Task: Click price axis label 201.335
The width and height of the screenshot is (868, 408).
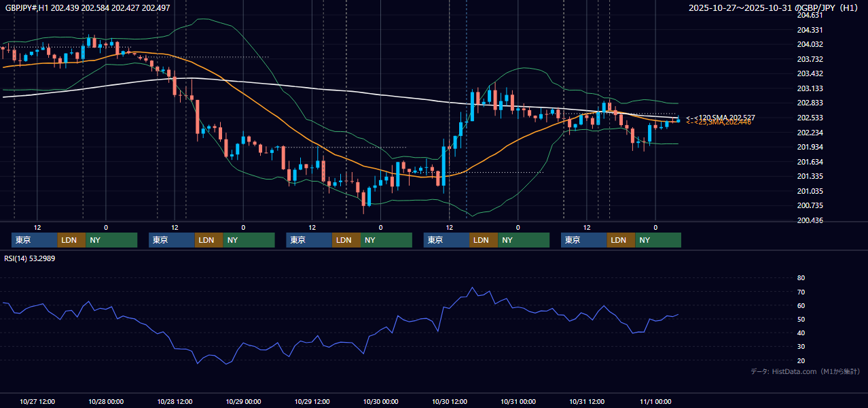Action: click(810, 176)
